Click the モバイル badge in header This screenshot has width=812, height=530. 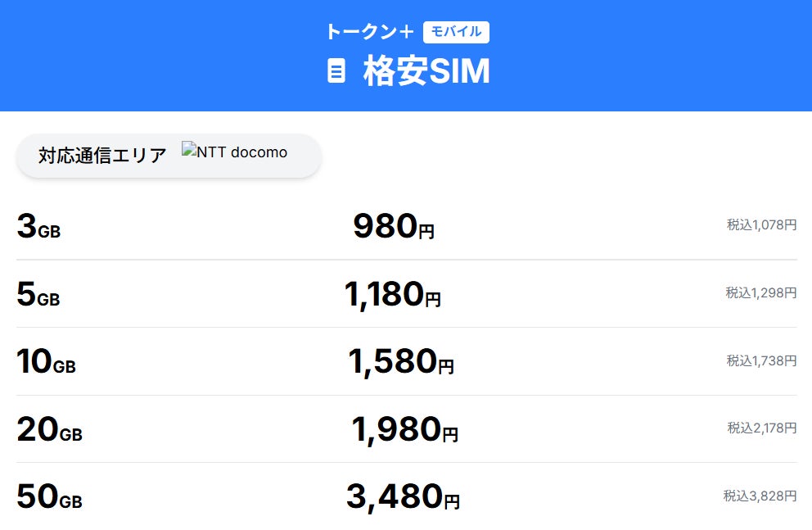pos(456,32)
